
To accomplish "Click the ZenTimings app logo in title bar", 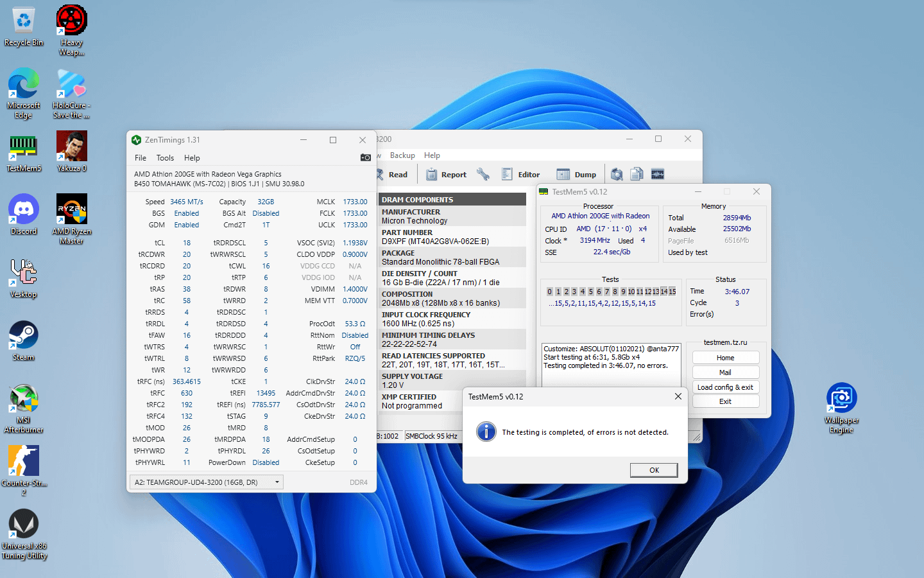I will coord(136,140).
